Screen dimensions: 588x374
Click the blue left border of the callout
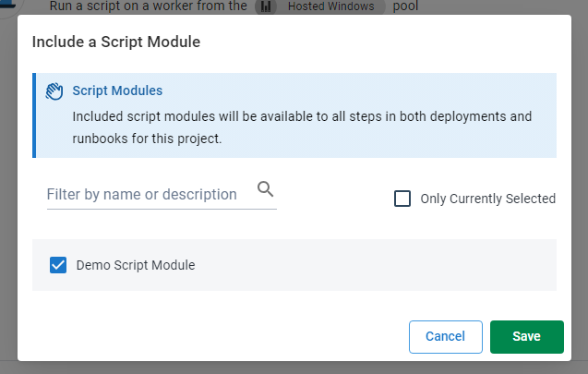[x=34, y=115]
